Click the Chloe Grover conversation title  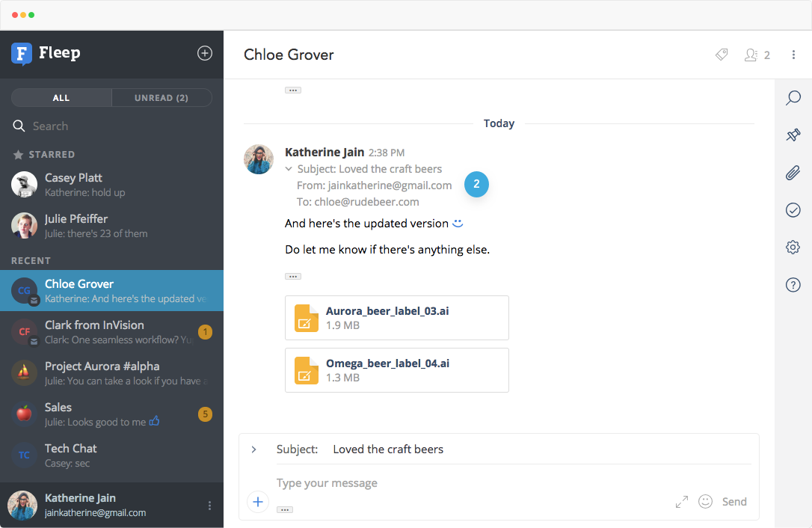click(289, 55)
